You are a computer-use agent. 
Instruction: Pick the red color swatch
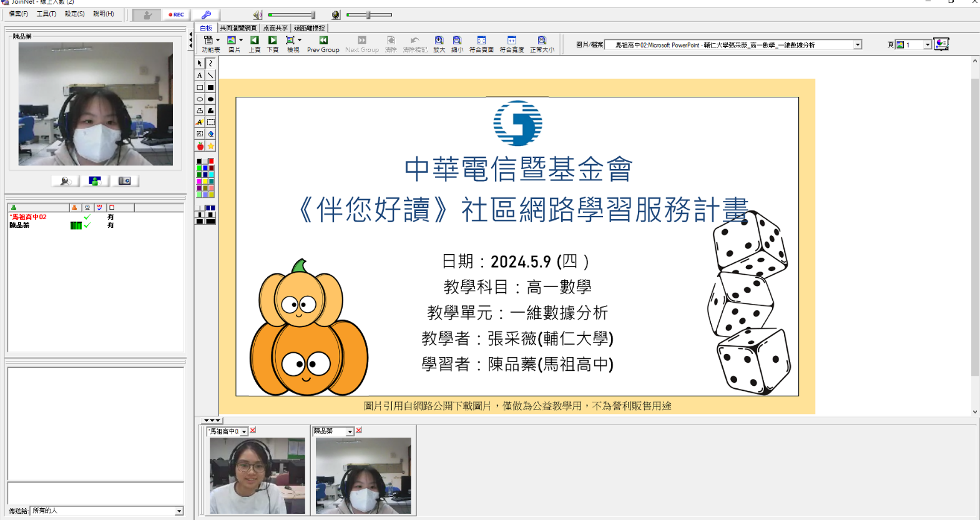coord(211,162)
